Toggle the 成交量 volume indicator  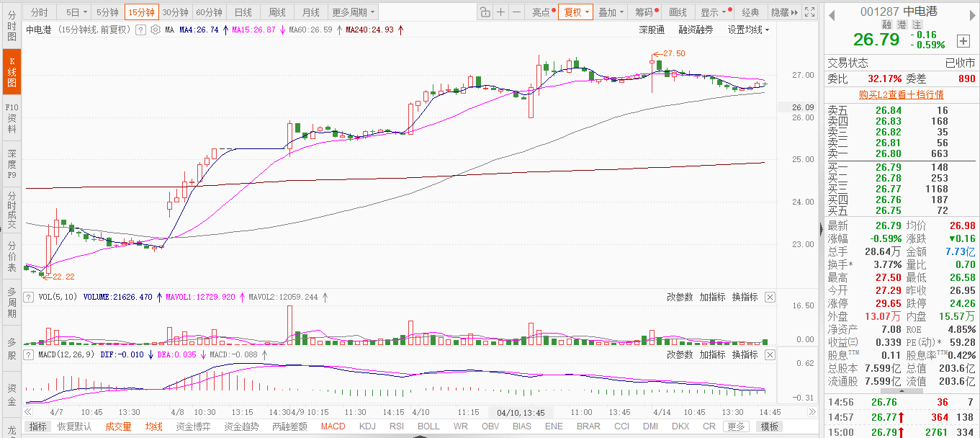pos(118,426)
